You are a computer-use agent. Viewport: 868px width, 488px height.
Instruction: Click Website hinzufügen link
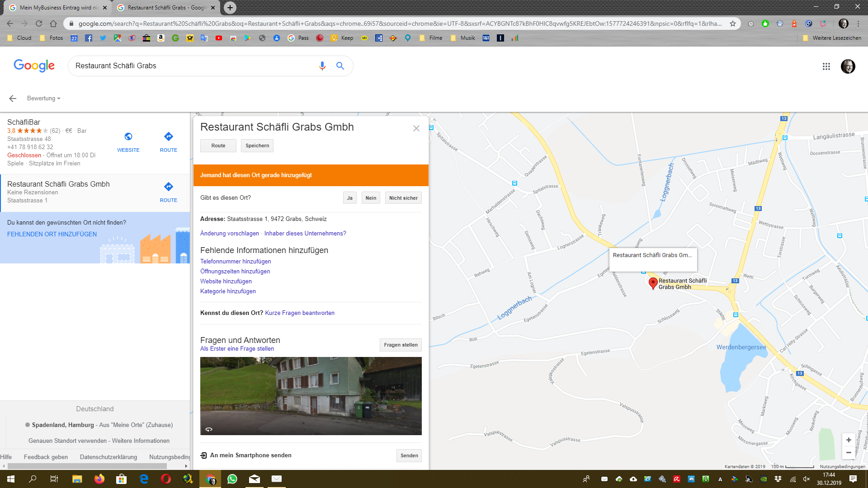[226, 282]
